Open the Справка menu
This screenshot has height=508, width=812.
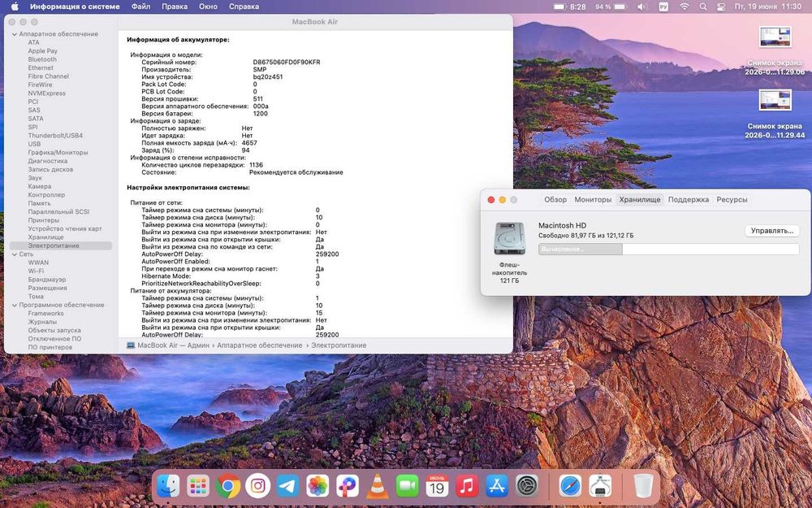tap(244, 7)
